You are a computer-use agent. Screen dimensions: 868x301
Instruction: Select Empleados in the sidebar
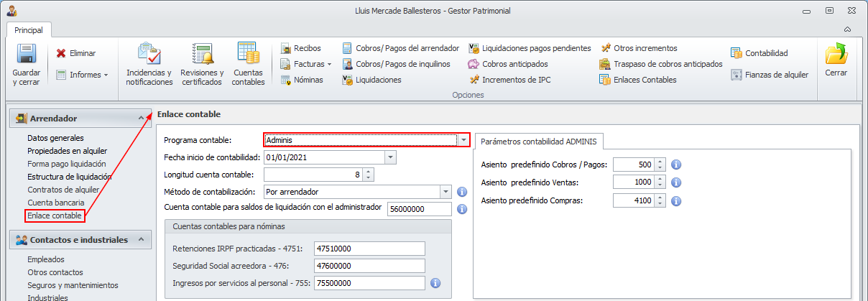[x=46, y=259]
